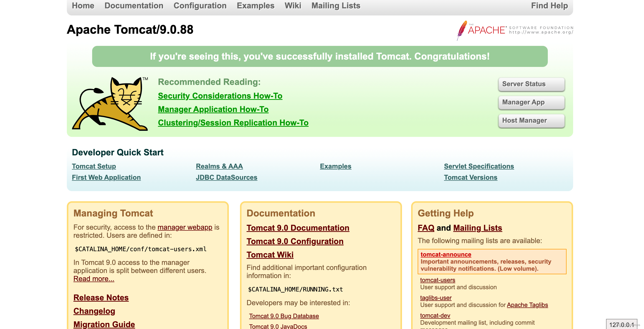Select Documentation in the top navigation
644x329 pixels.
coord(134,6)
